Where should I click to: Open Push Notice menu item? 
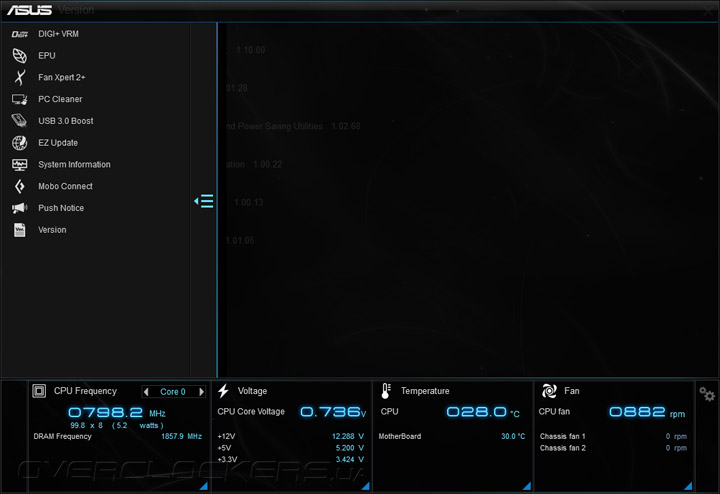[x=61, y=208]
